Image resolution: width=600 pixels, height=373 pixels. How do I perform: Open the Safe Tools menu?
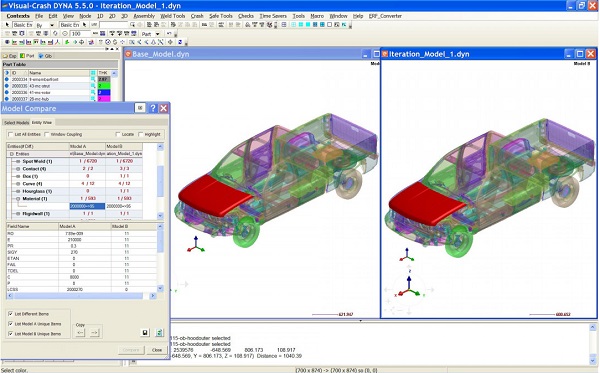point(221,16)
